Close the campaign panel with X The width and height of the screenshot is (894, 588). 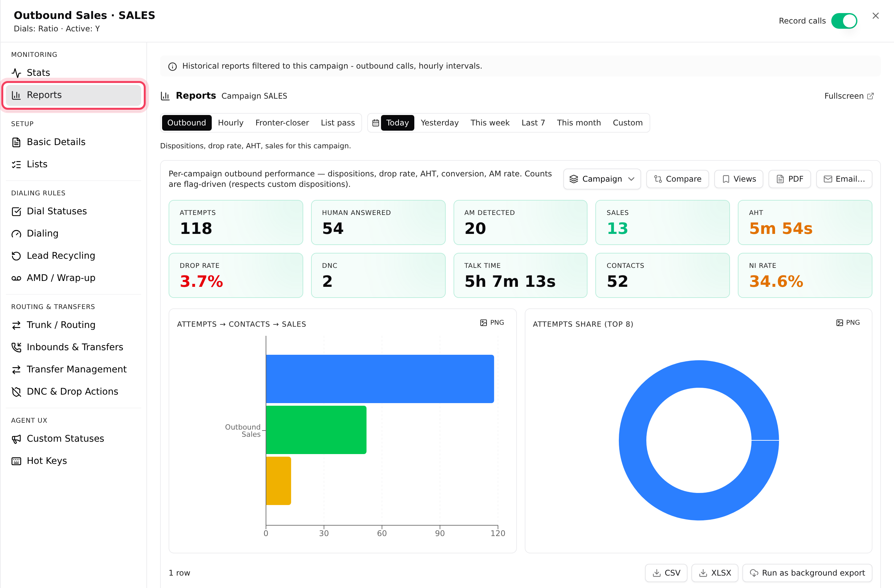[875, 16]
